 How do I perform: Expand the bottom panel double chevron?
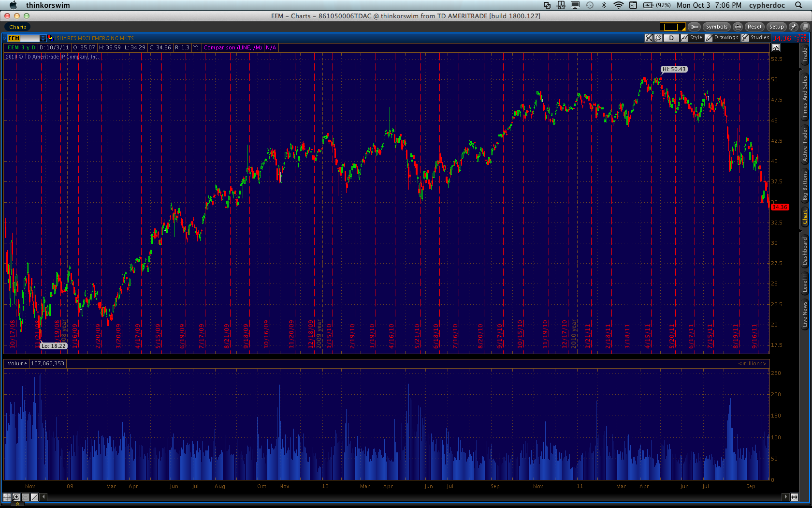[x=17, y=504]
